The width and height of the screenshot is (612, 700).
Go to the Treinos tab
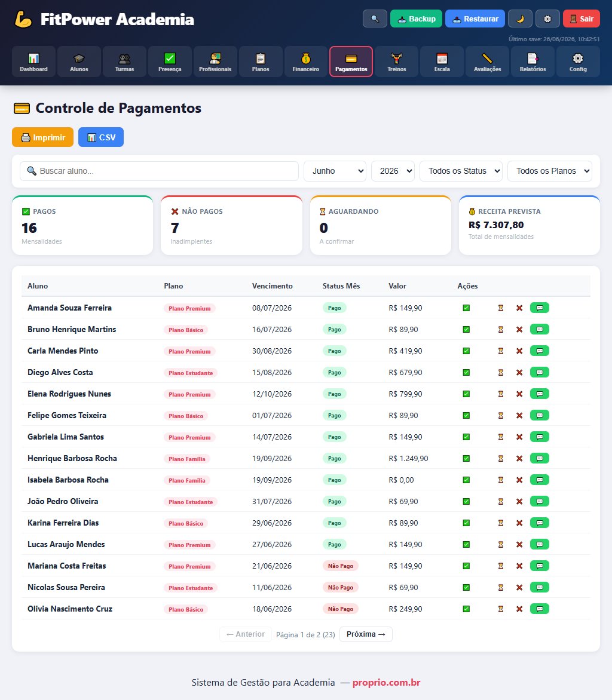pos(397,62)
